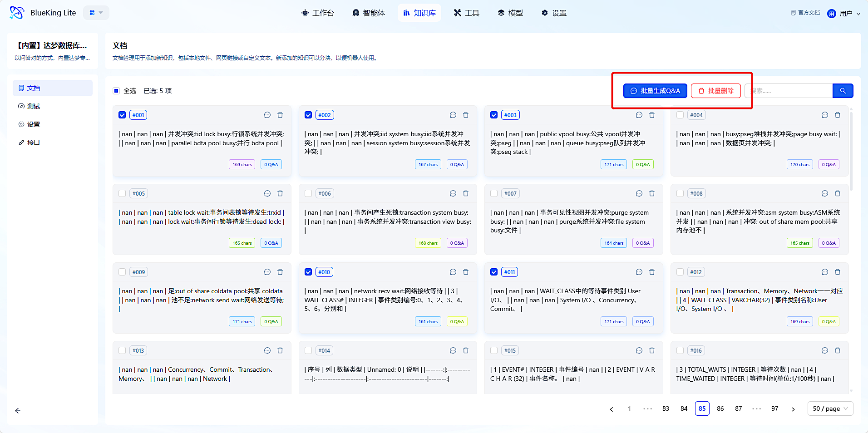Delete chunk #002 with its trash icon

[466, 115]
